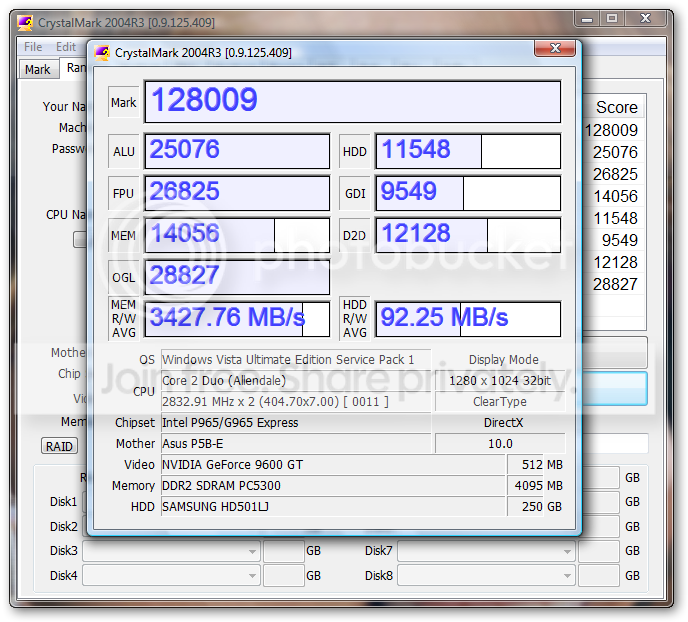Image resolution: width=688 pixels, height=622 pixels.
Task: Click the SAMSUNG HD501LJ disk field
Action: click(333, 507)
